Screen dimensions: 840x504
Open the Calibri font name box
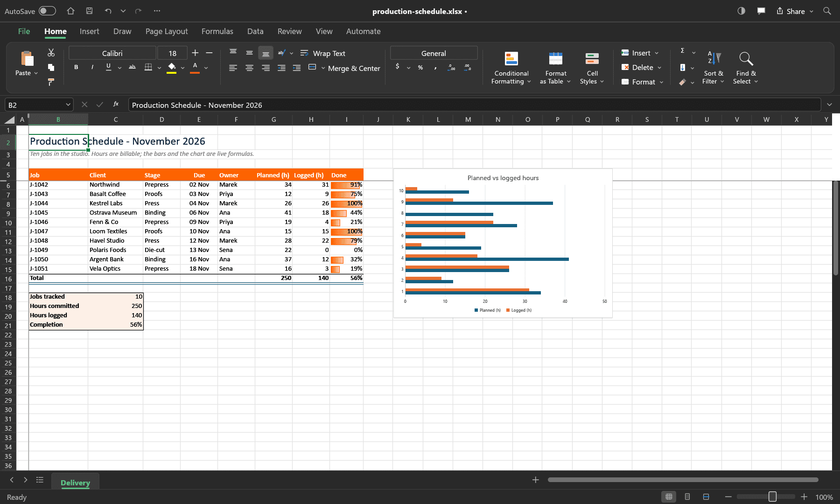(112, 53)
